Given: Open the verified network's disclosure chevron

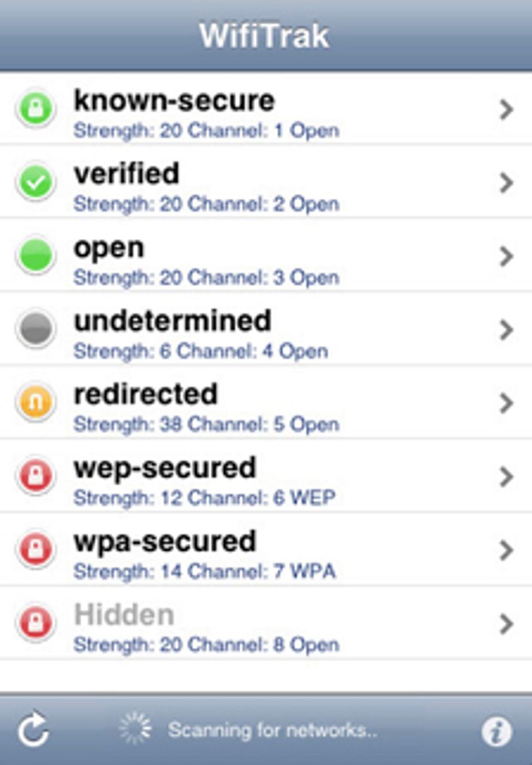Looking at the screenshot, I should pyautogui.click(x=506, y=183).
